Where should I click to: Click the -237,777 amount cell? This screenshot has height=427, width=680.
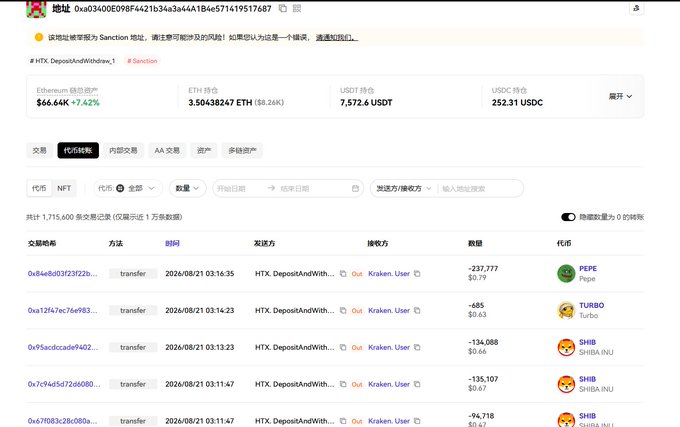click(483, 269)
